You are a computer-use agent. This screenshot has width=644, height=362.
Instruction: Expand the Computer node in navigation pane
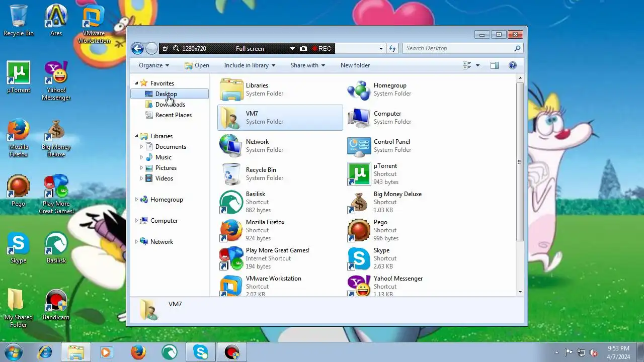[x=136, y=221]
